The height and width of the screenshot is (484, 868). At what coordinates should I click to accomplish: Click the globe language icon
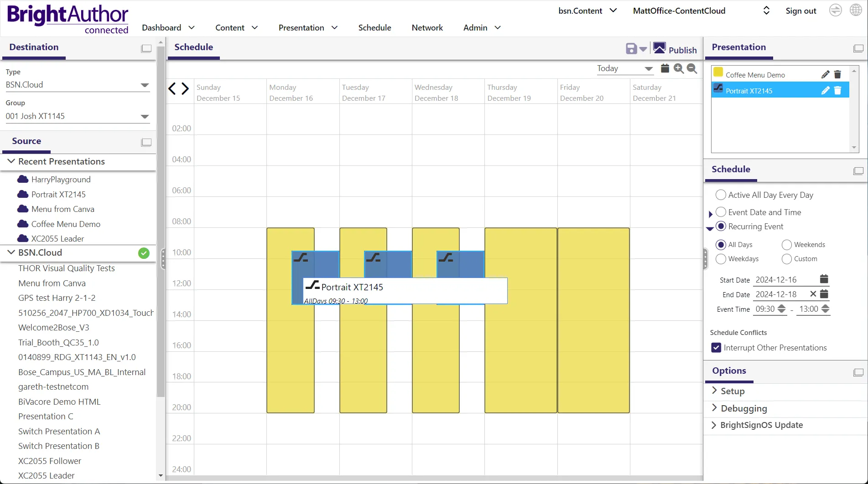pos(856,10)
